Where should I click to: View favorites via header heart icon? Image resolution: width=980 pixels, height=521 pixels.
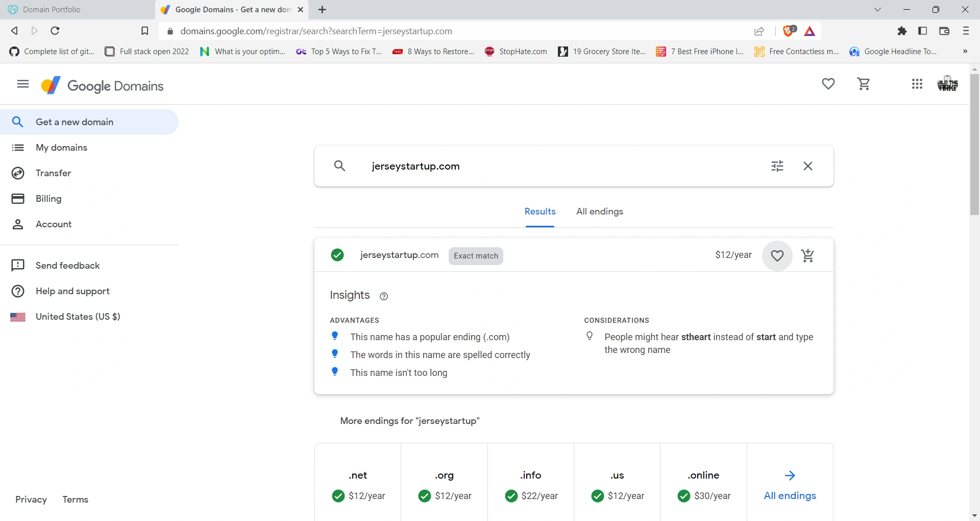828,84
